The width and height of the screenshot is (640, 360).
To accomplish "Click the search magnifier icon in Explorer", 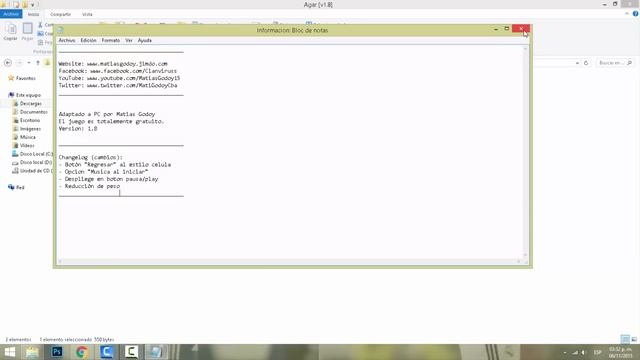I will pos(629,63).
